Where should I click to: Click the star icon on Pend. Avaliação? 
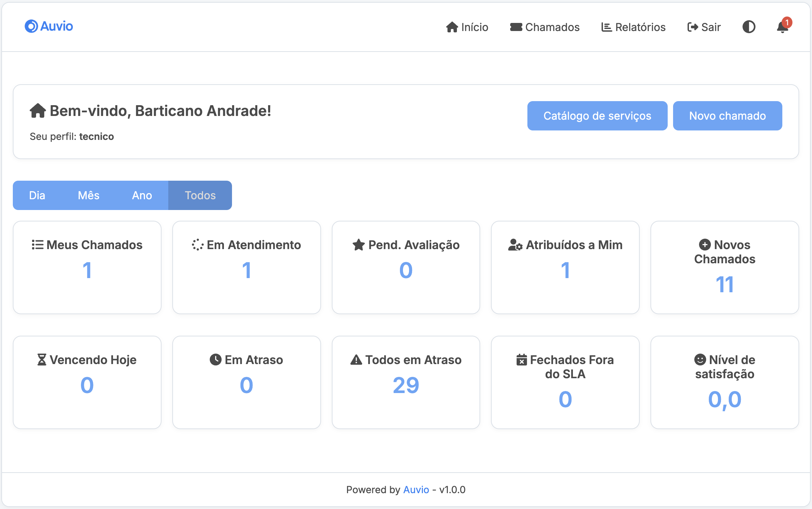(358, 245)
